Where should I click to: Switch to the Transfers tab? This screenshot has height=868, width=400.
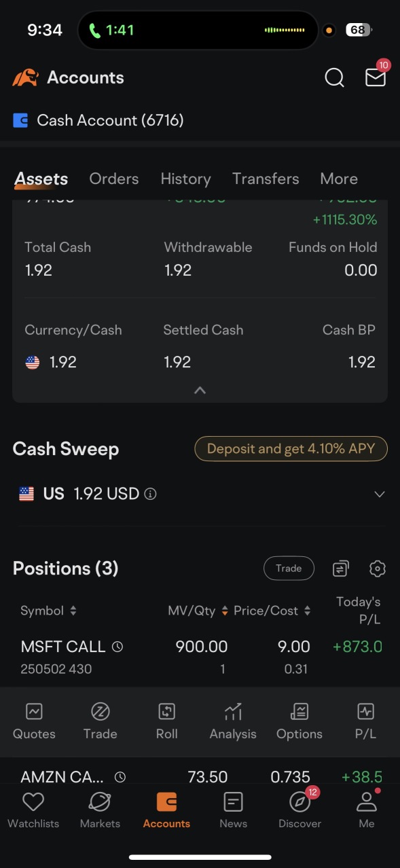(x=266, y=179)
